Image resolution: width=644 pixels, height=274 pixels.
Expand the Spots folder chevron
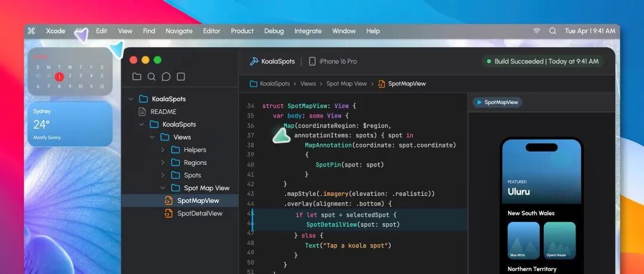click(163, 176)
